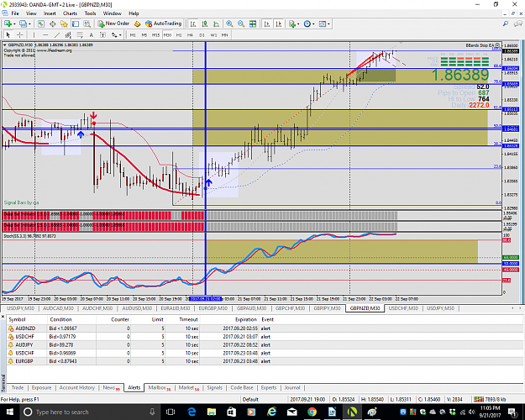Click the Arrows objects icon

click(114, 34)
